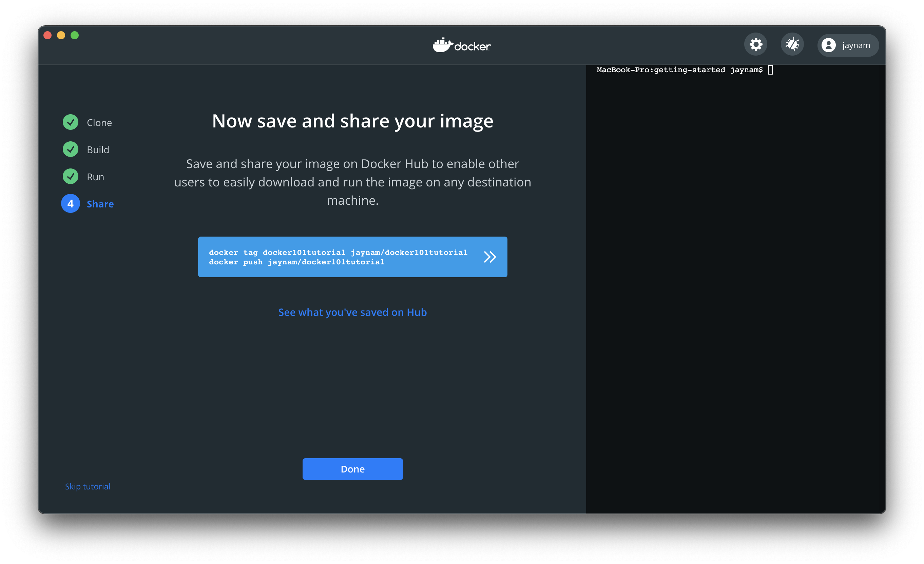This screenshot has height=564, width=924.
Task: Select the Clone step label
Action: 99,123
